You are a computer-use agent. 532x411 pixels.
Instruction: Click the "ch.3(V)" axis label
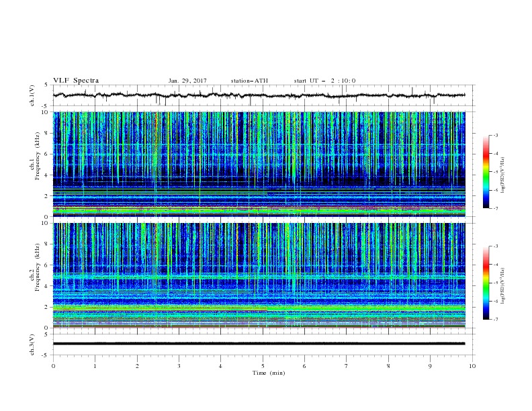tap(32, 345)
